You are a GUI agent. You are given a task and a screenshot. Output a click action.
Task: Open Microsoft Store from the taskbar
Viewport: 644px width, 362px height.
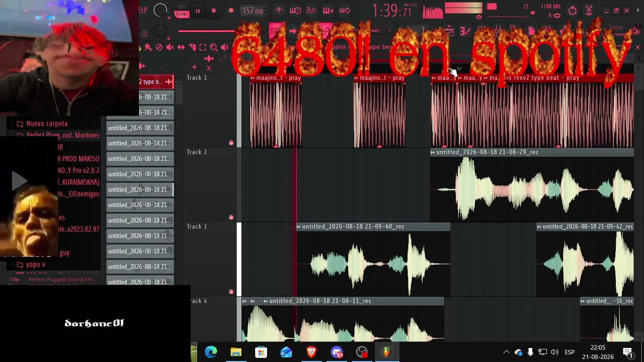(x=261, y=352)
